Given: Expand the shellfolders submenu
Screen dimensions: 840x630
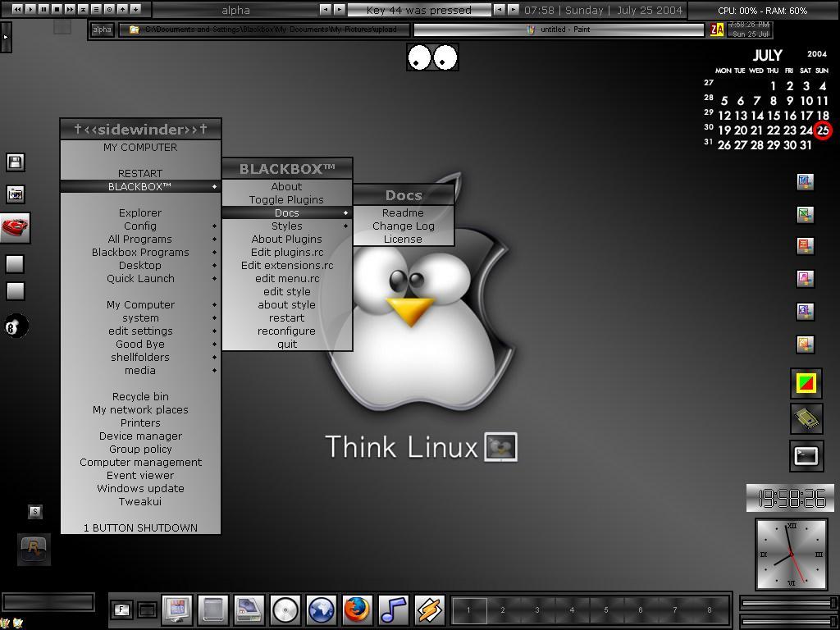Looking at the screenshot, I should click(x=140, y=358).
